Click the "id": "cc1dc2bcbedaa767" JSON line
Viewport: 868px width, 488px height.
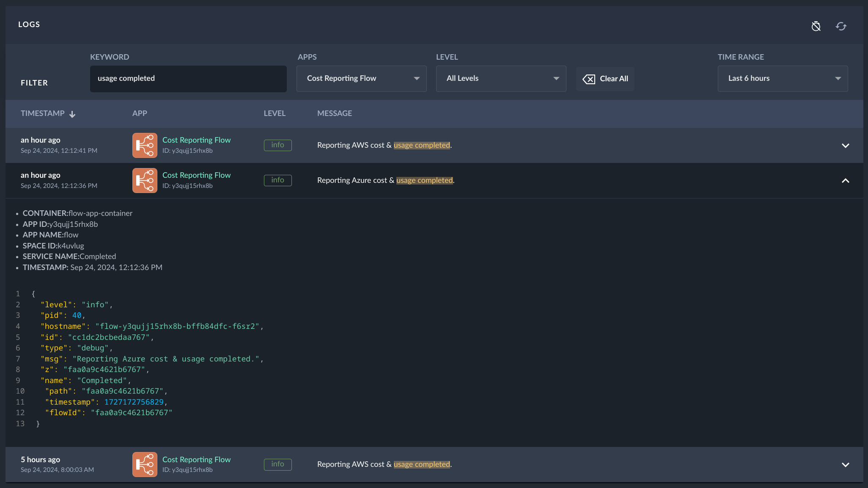click(x=97, y=337)
